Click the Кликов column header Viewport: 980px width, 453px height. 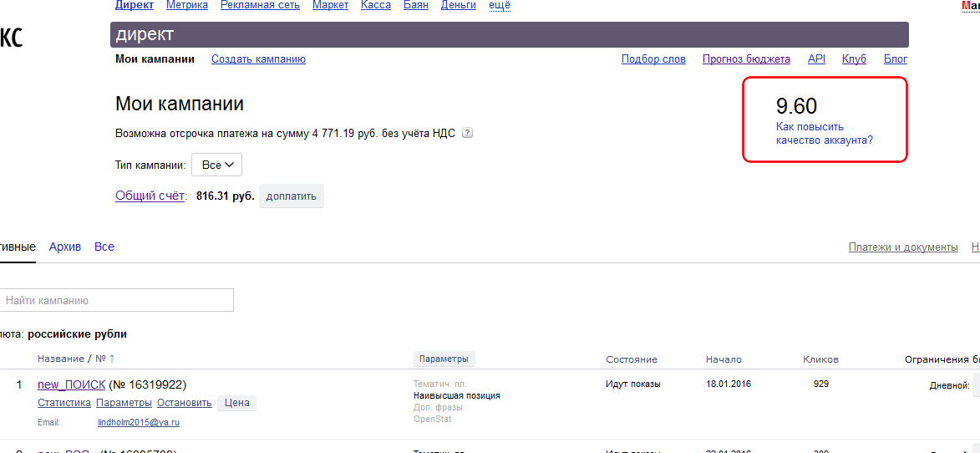click(x=820, y=359)
